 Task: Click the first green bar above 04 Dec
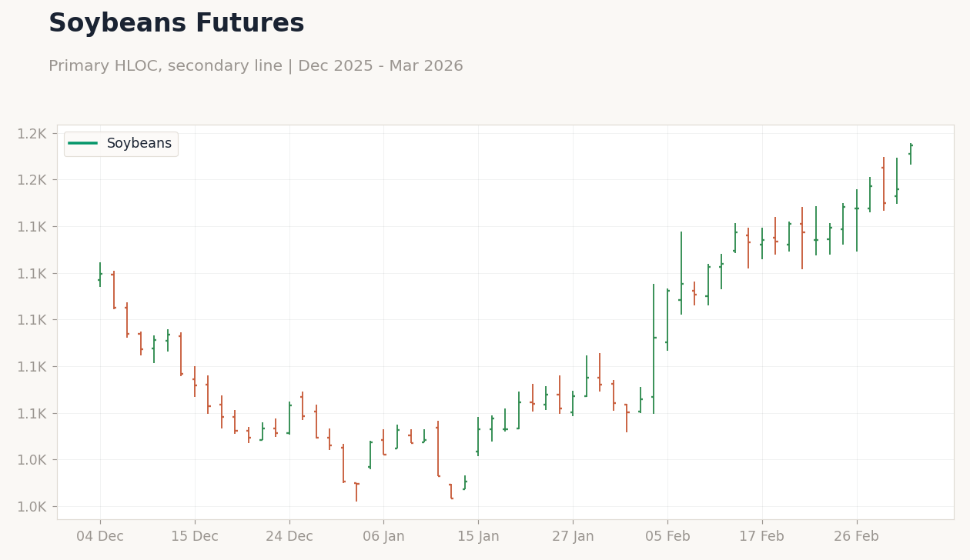(x=100, y=275)
